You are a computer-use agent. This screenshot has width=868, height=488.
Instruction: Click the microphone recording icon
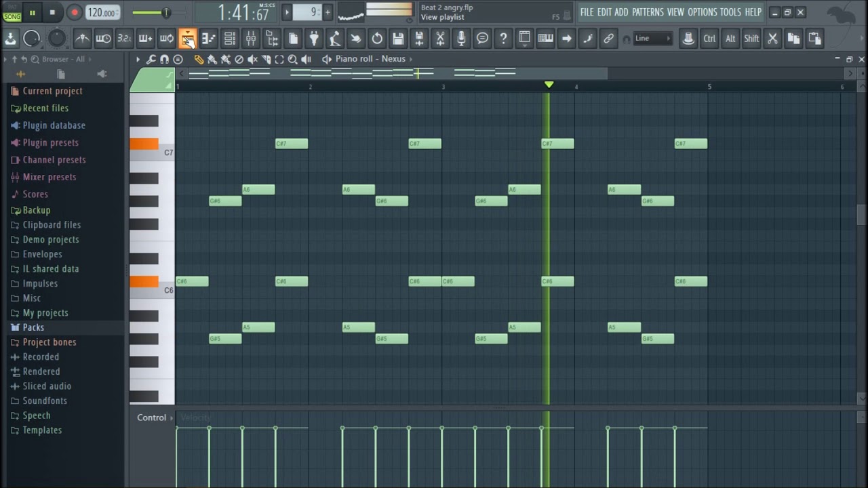461,39
